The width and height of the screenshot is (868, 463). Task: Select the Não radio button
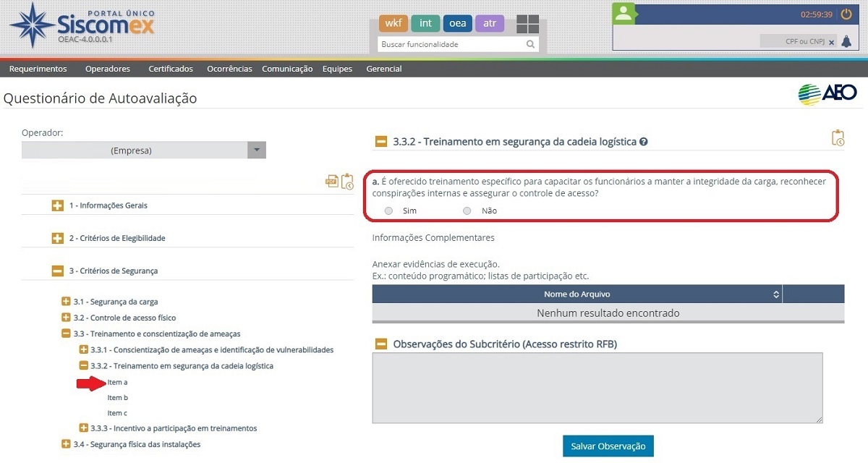point(467,211)
